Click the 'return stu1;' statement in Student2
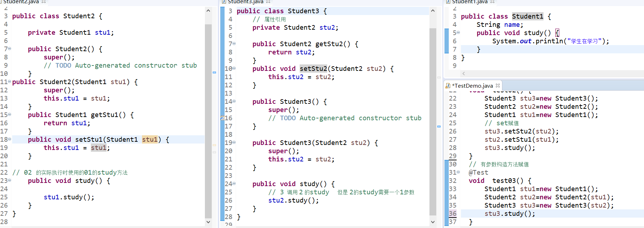This screenshot has width=644, height=228. (x=67, y=123)
